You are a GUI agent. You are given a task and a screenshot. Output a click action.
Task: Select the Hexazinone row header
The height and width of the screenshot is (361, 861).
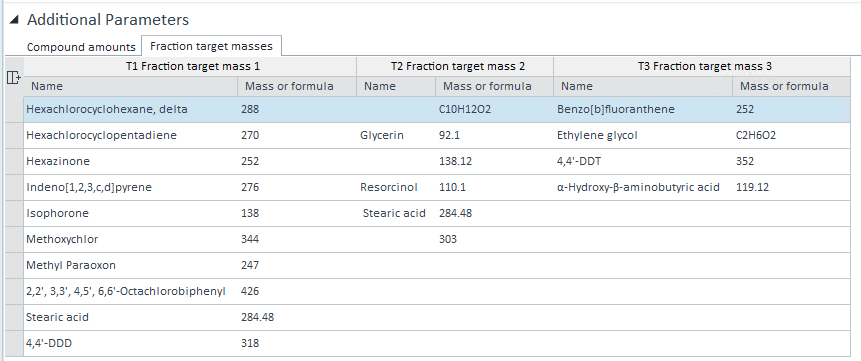click(x=14, y=162)
